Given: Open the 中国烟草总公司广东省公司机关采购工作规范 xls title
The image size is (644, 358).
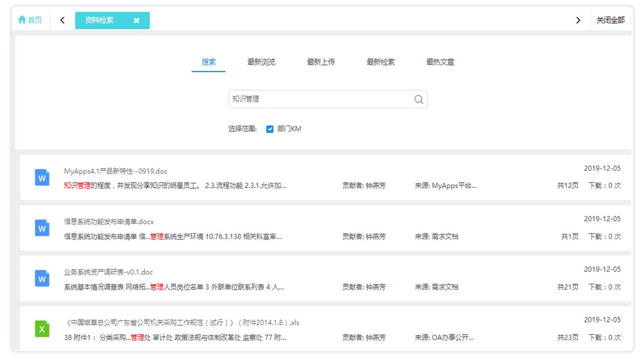Looking at the screenshot, I should (182, 323).
